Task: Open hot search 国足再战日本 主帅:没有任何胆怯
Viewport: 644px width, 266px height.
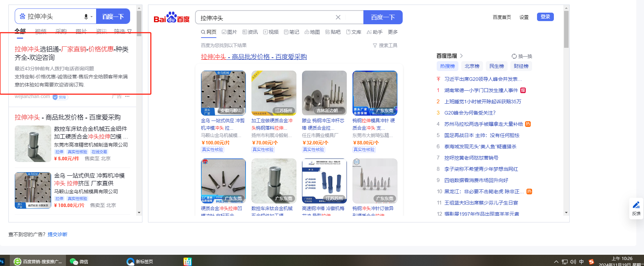Action: (x=482, y=135)
